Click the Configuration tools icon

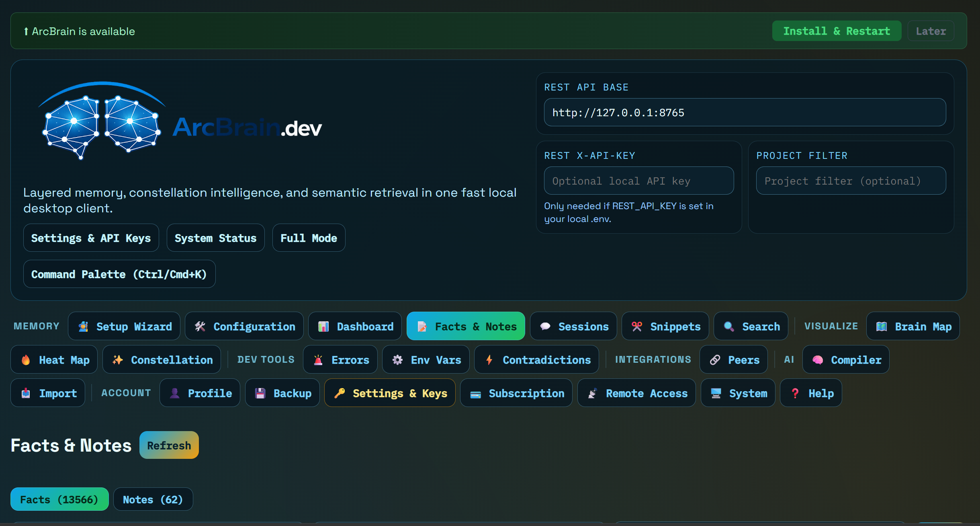(200, 327)
